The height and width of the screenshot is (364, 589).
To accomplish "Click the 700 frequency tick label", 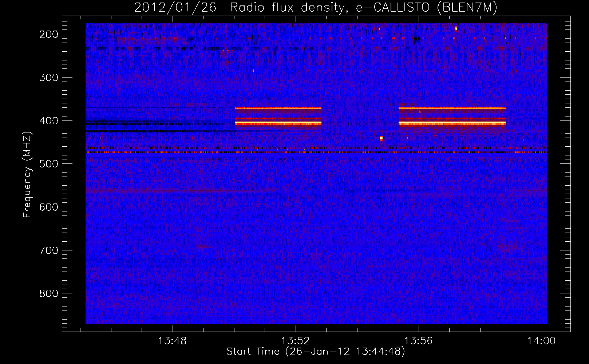I will click(49, 250).
